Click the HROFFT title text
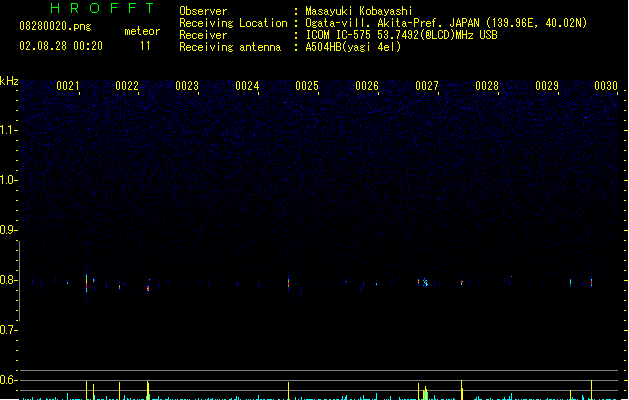 tap(103, 8)
